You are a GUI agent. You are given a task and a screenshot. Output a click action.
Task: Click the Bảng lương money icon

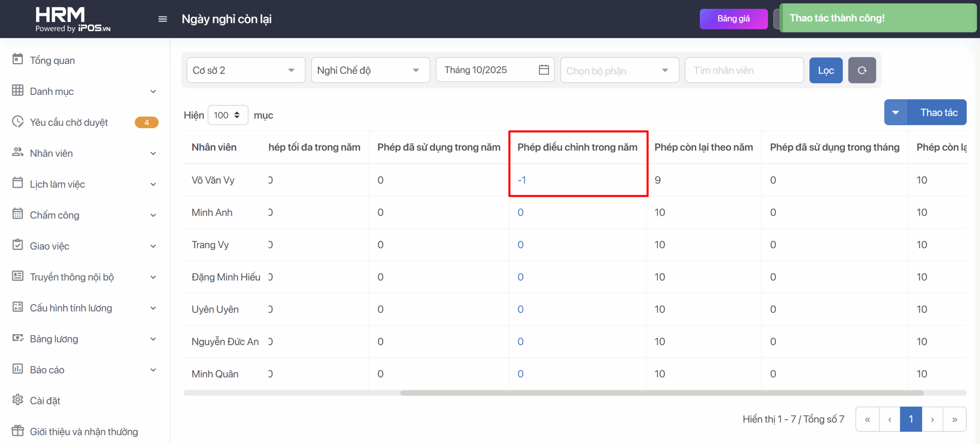18,338
